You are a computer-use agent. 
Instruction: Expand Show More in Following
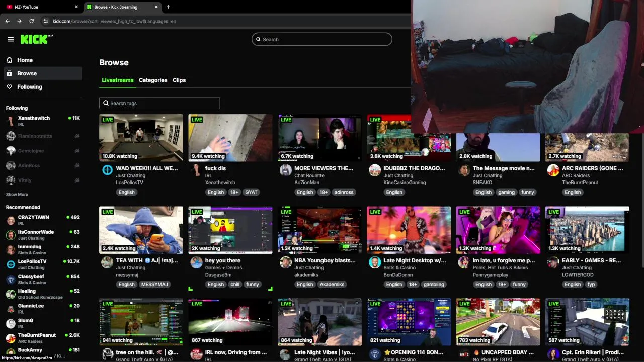(x=17, y=195)
